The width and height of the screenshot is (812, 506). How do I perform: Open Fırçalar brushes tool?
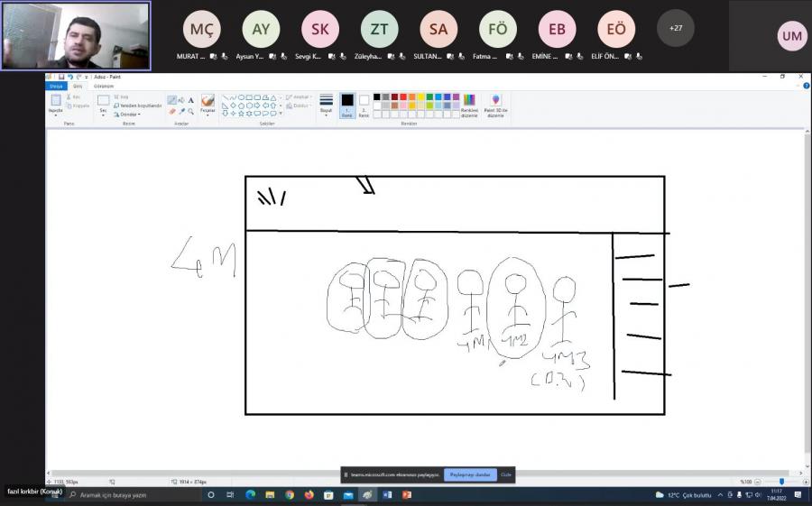point(208,106)
